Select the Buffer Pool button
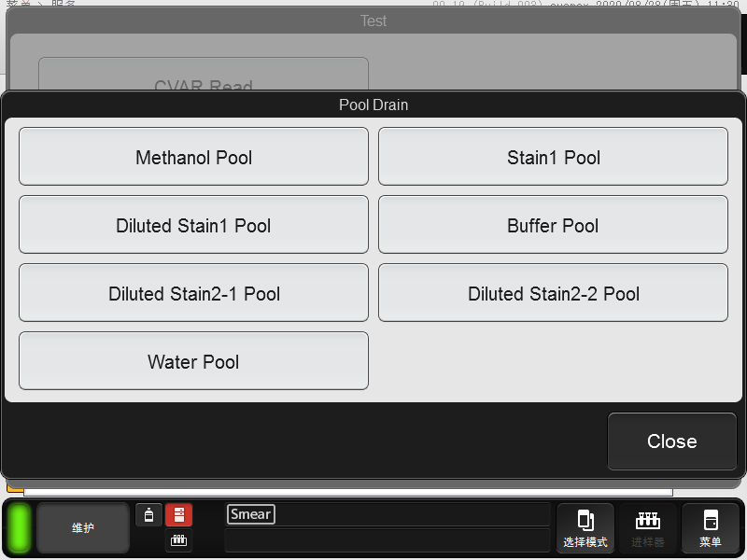This screenshot has width=747, height=560. click(553, 225)
